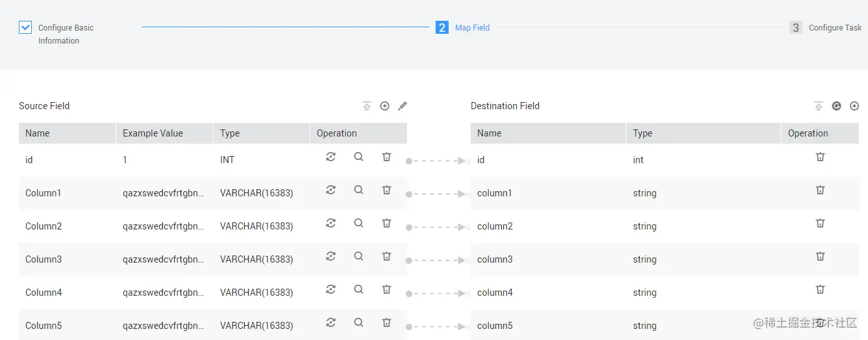The width and height of the screenshot is (868, 340).
Task: Click the Destination Field refresh icon
Action: click(836, 106)
